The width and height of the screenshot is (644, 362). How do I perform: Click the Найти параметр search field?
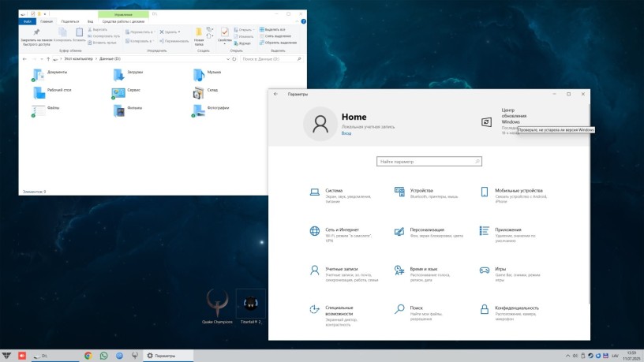pos(429,161)
